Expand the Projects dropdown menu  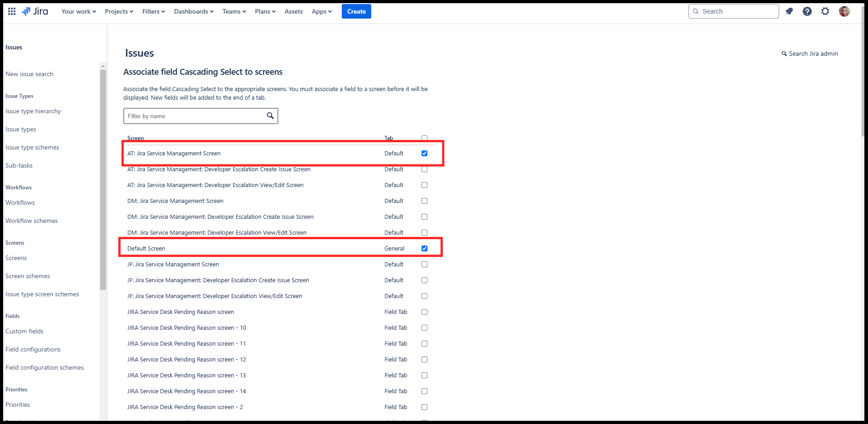click(x=119, y=11)
